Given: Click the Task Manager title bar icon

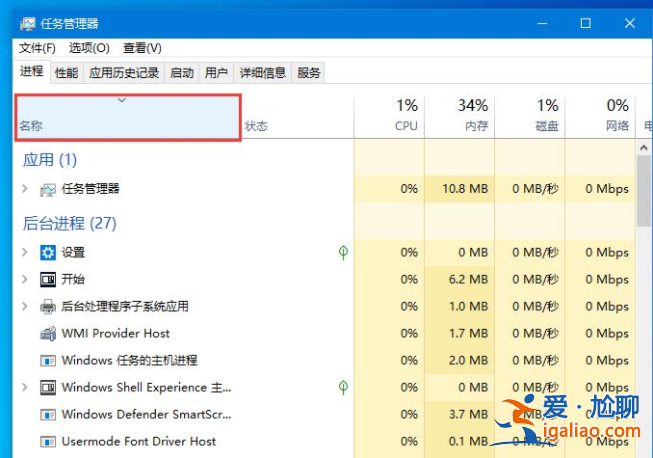Looking at the screenshot, I should (x=27, y=24).
